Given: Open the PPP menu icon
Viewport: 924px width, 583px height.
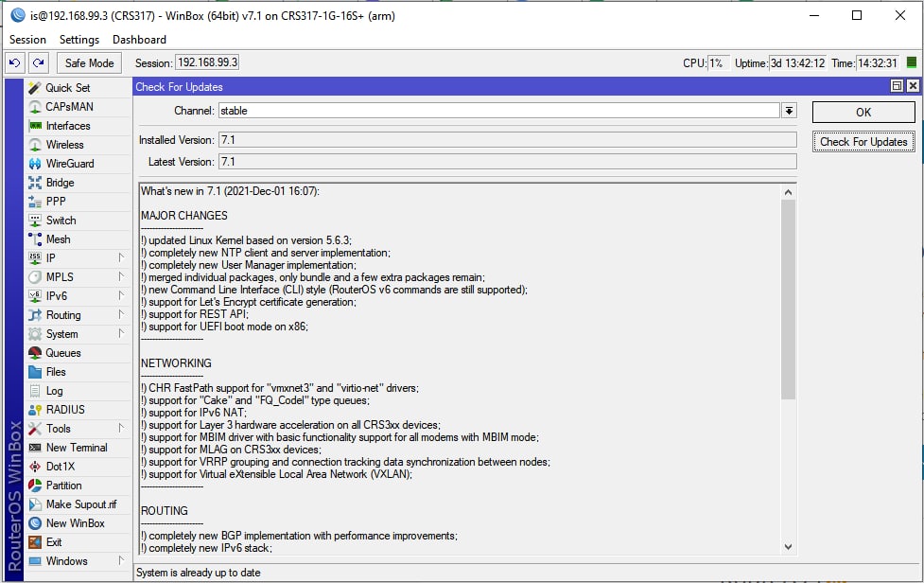Looking at the screenshot, I should click(x=35, y=202).
